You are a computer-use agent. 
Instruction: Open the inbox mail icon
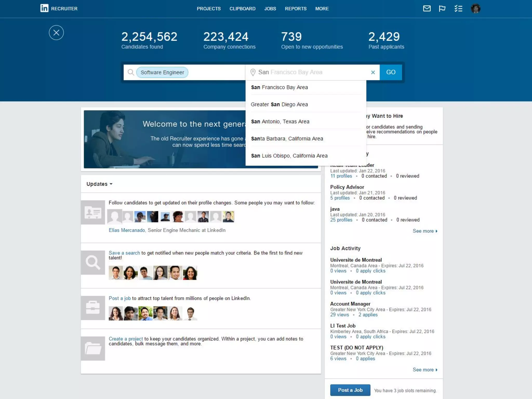point(427,9)
